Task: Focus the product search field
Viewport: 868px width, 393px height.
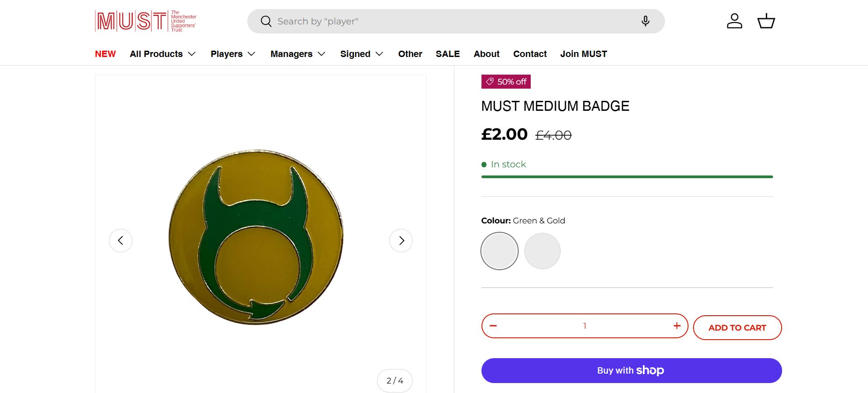Action: (452, 21)
